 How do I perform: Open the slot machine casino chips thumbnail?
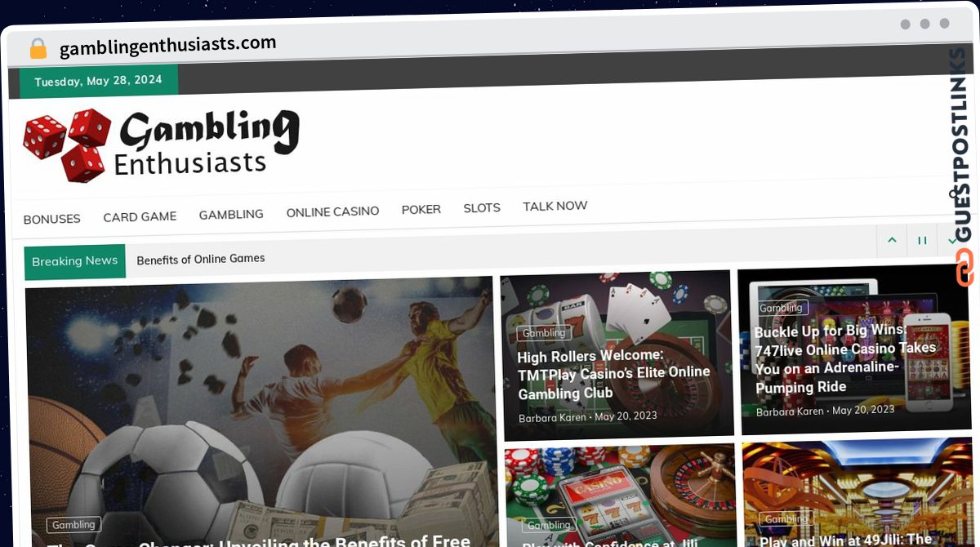pyautogui.click(x=620, y=495)
